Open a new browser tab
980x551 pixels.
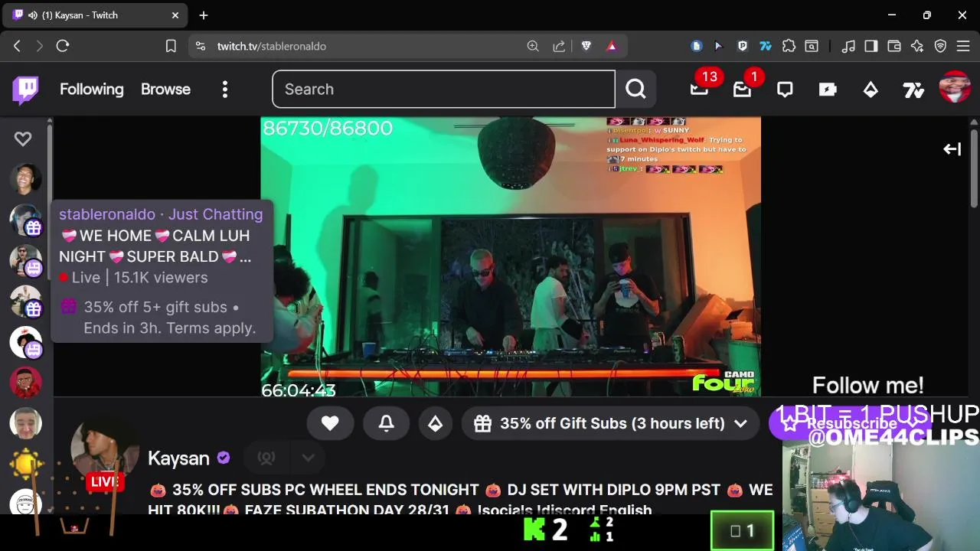point(204,15)
